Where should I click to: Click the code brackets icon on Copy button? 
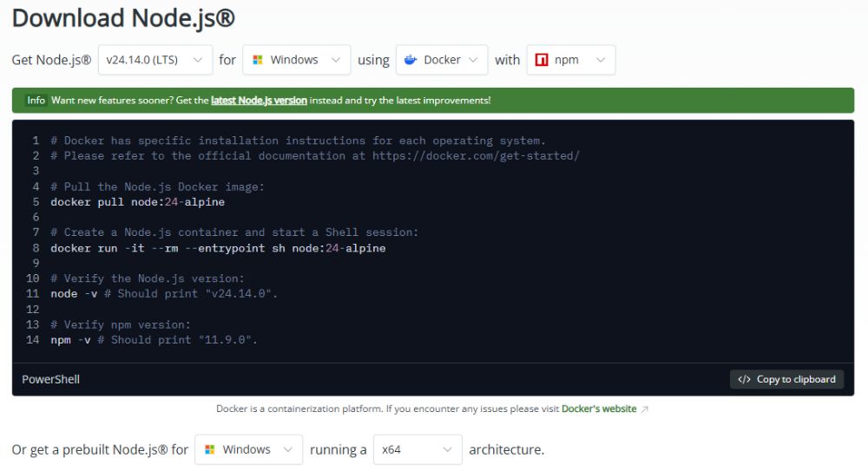click(744, 379)
